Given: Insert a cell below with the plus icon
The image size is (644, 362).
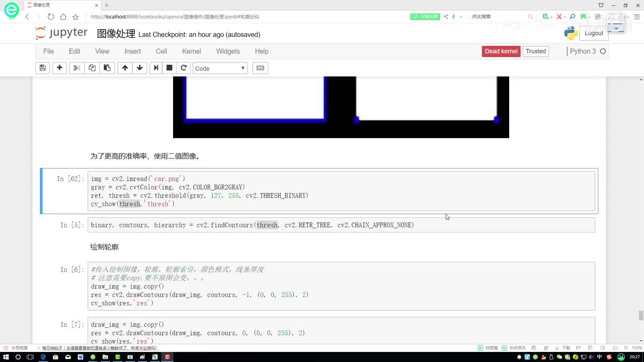Looking at the screenshot, I should point(59,68).
